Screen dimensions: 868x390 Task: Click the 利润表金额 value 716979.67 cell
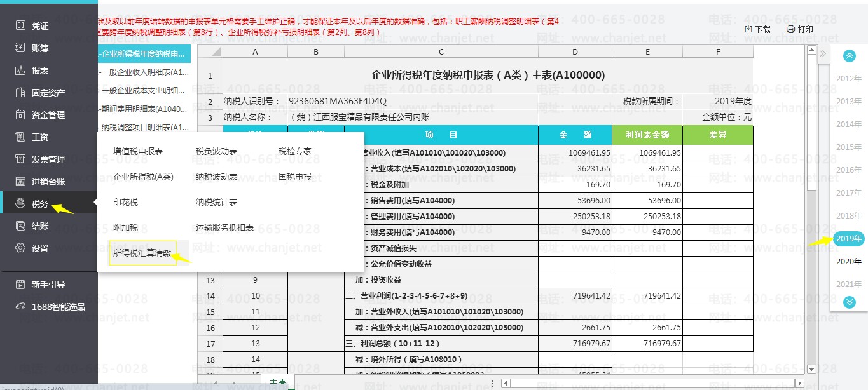point(647,344)
